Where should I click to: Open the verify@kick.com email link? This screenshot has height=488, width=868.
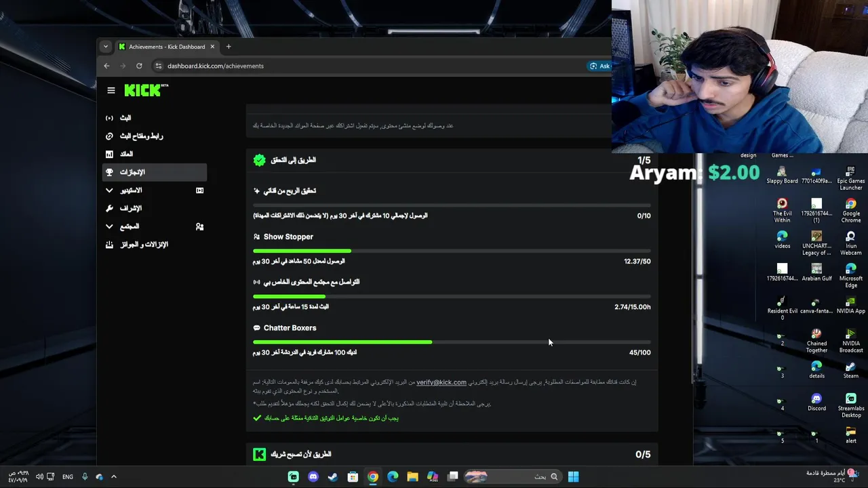click(441, 382)
